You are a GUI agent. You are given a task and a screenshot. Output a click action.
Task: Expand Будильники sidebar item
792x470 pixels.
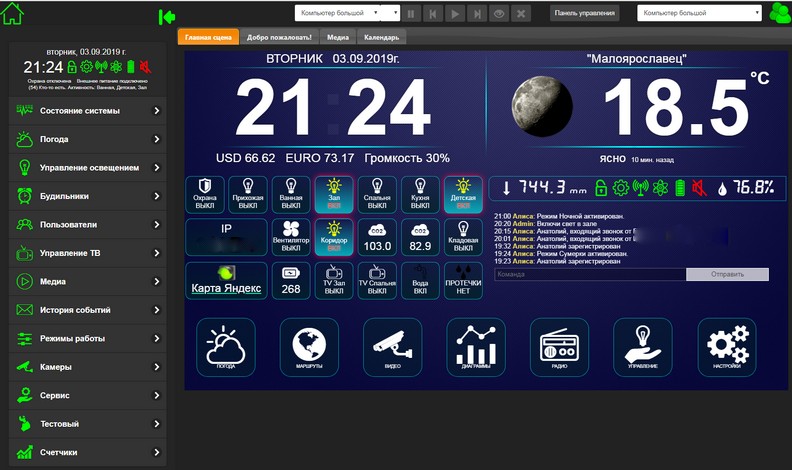click(x=87, y=196)
